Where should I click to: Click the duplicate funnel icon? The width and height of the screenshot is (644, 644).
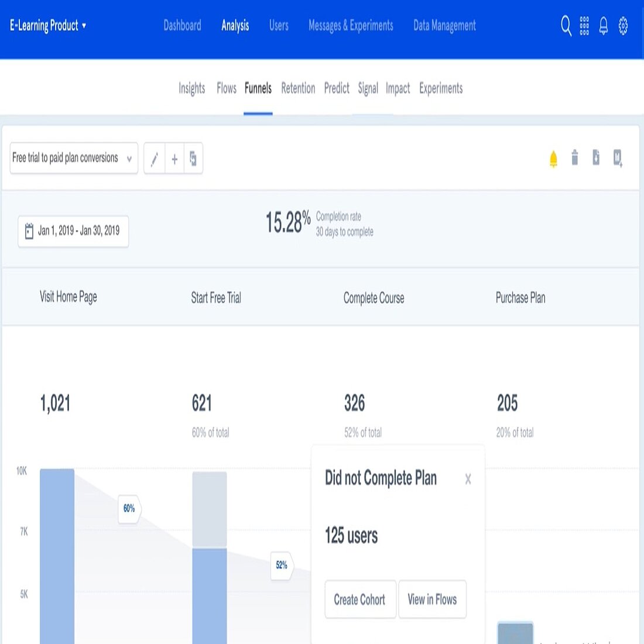193,159
